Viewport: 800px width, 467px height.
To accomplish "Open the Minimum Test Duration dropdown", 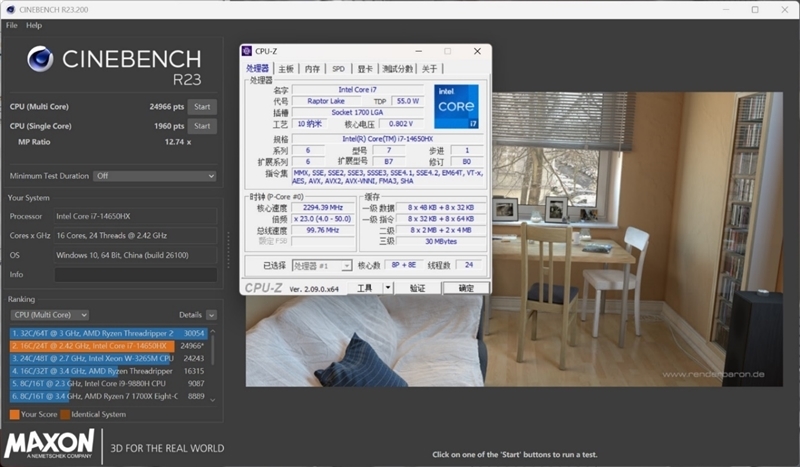I will point(155,176).
